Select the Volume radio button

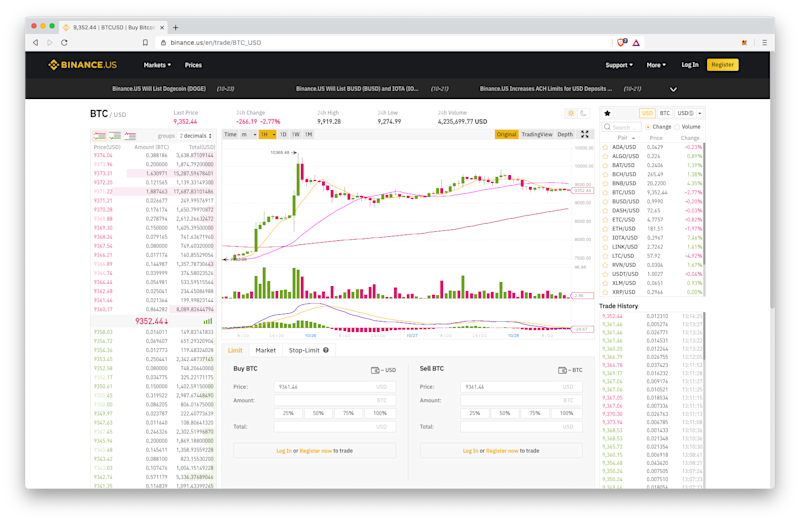(x=677, y=127)
